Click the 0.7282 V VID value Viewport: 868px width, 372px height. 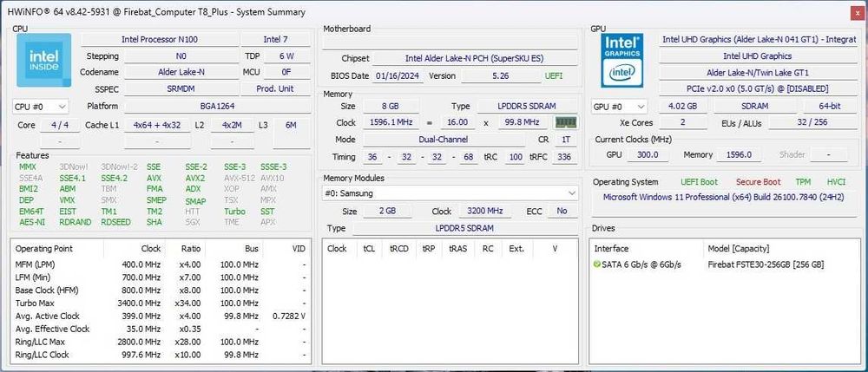pyautogui.click(x=289, y=317)
